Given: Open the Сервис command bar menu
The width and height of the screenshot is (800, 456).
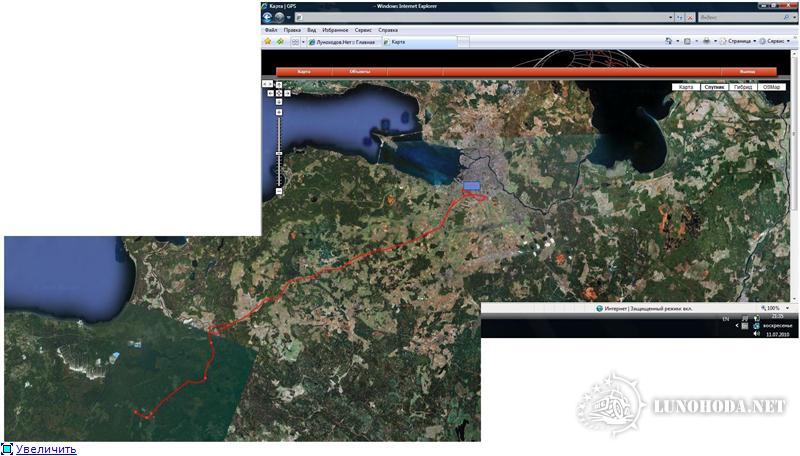Looking at the screenshot, I should pyautogui.click(x=774, y=41).
